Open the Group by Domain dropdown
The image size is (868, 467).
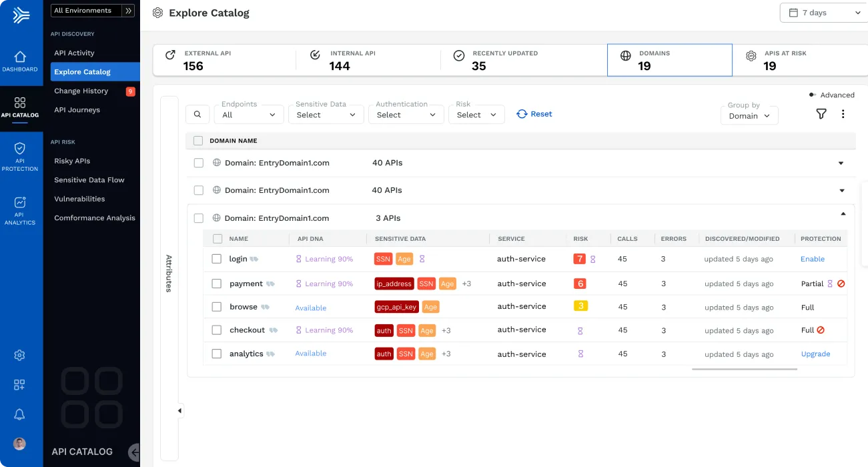[749, 115]
